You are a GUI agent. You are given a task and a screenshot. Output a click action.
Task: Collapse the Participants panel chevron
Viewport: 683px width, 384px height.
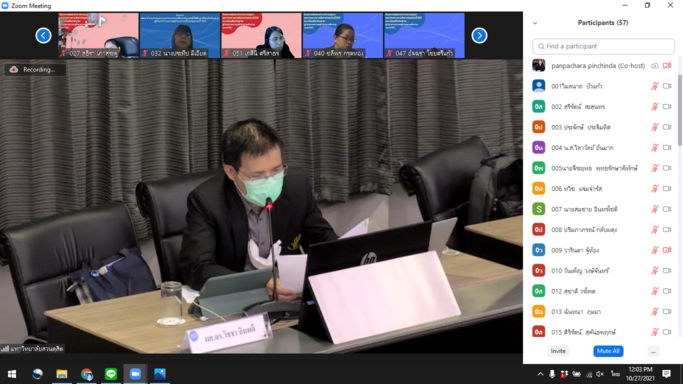coord(535,23)
